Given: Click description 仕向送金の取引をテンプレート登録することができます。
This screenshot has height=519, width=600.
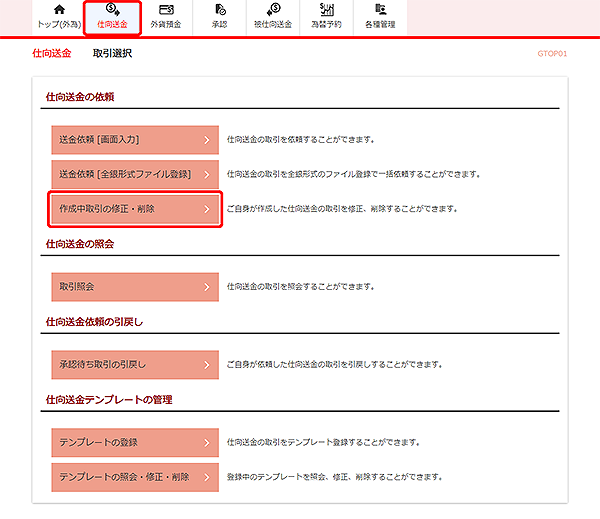Looking at the screenshot, I should tap(324, 442).
